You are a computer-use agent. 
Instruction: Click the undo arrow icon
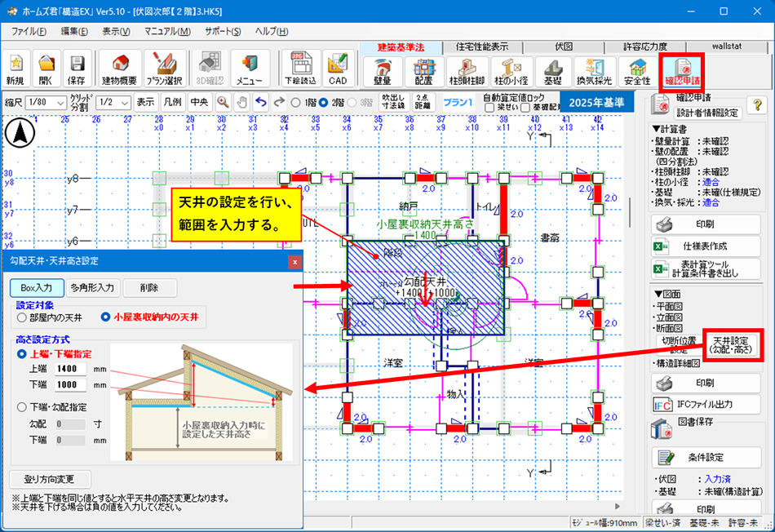pyautogui.click(x=261, y=102)
